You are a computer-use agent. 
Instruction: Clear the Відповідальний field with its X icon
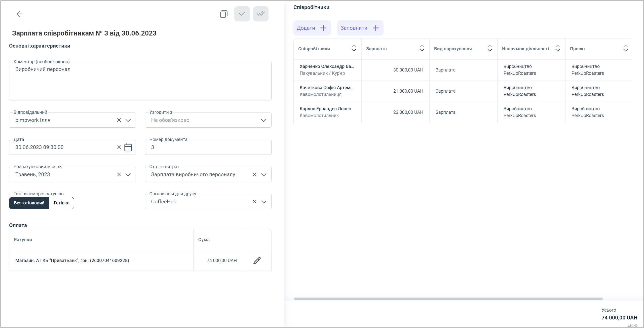tap(119, 120)
